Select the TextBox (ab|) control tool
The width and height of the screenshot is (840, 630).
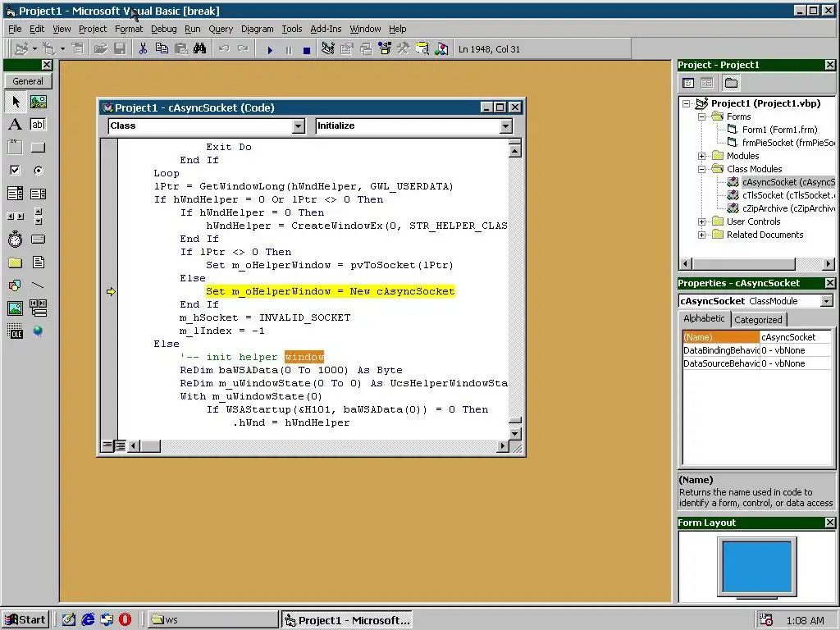point(38,125)
